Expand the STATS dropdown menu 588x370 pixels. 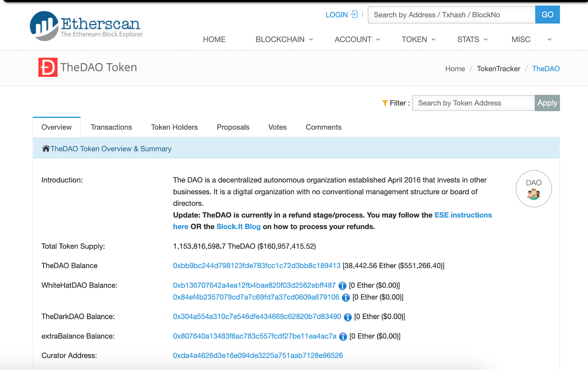(x=472, y=39)
